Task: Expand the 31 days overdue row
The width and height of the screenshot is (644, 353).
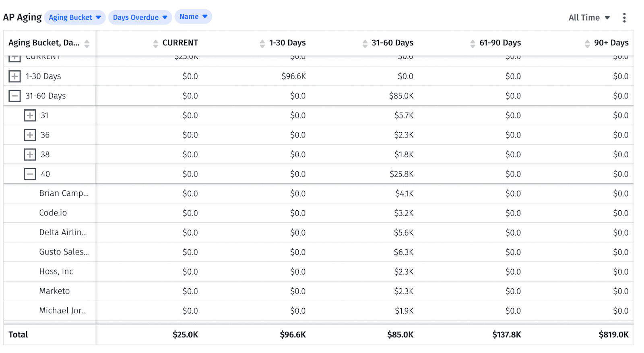Action: click(x=30, y=116)
